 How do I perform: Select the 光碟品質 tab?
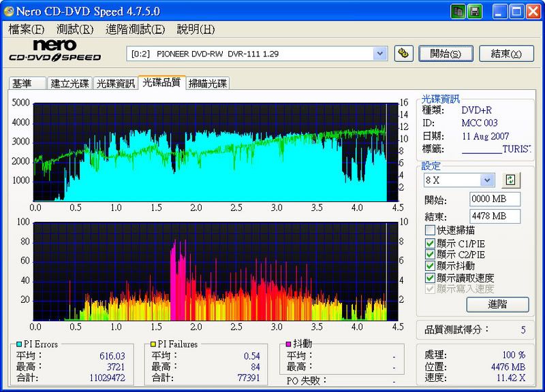[x=161, y=82]
